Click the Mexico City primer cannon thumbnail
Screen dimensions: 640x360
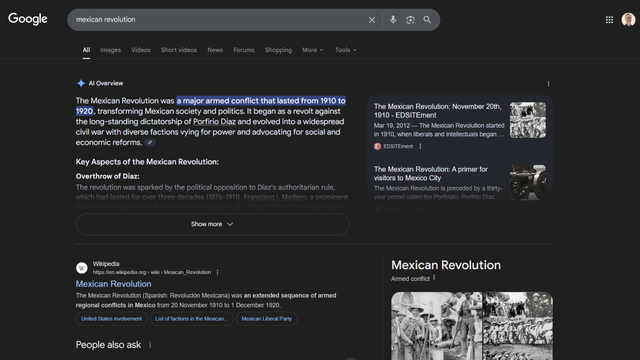tap(528, 182)
